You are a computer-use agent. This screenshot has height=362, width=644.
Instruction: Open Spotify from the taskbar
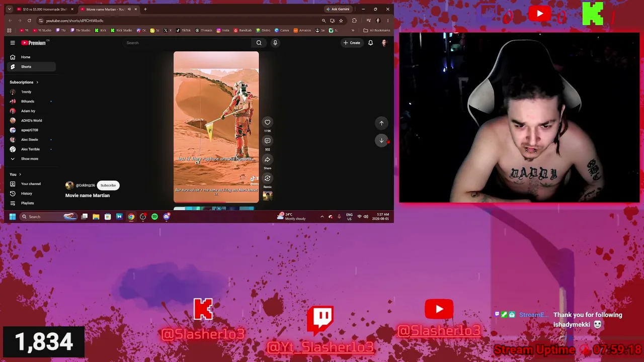(x=154, y=217)
